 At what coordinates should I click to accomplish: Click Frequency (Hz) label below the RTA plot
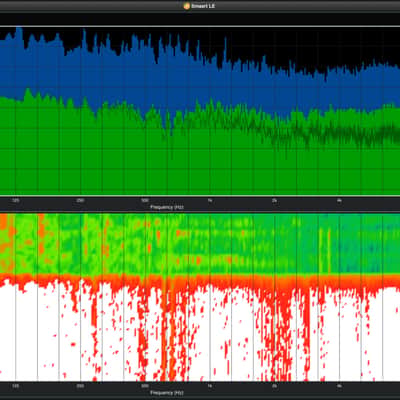coord(167,207)
